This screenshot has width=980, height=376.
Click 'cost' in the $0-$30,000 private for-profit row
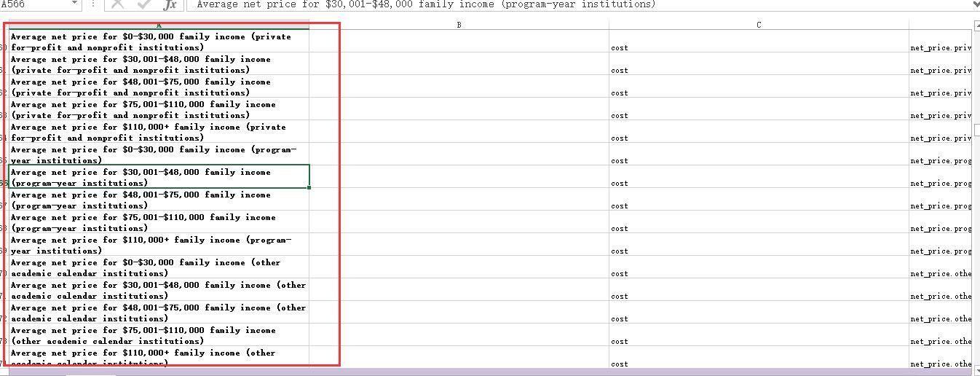(x=620, y=48)
